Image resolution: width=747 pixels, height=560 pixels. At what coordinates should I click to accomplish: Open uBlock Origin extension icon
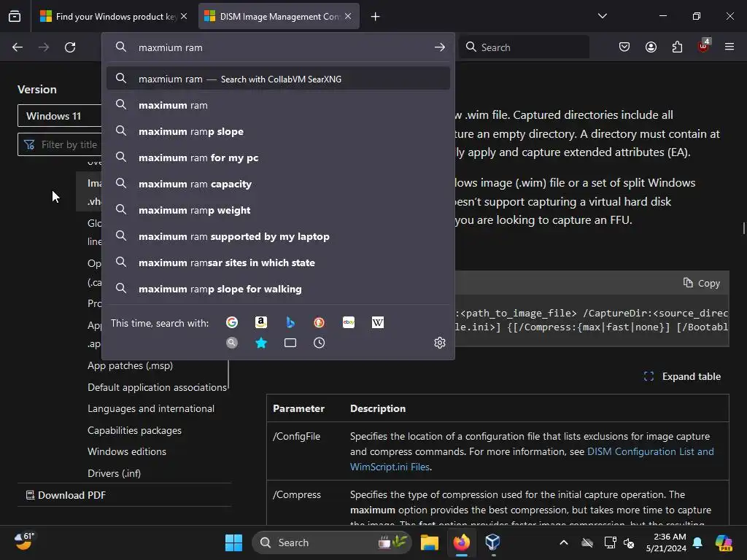(704, 46)
